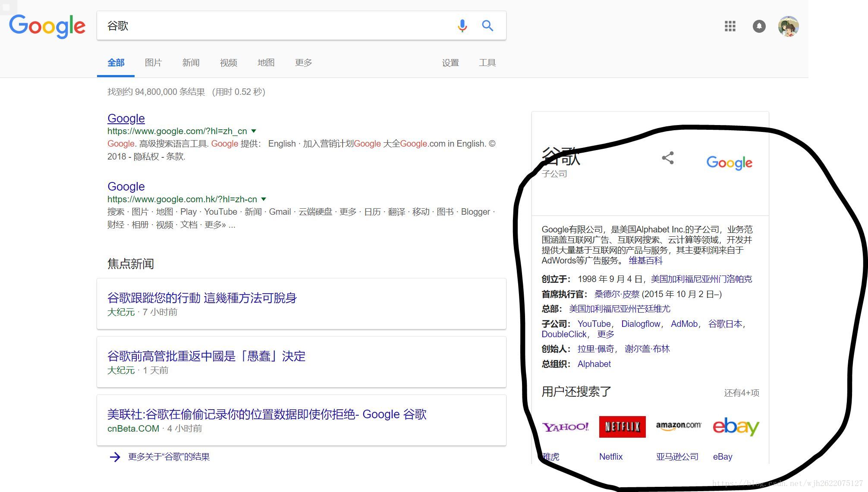
Task: Share the 谷歌 knowledge panel
Action: 668,158
